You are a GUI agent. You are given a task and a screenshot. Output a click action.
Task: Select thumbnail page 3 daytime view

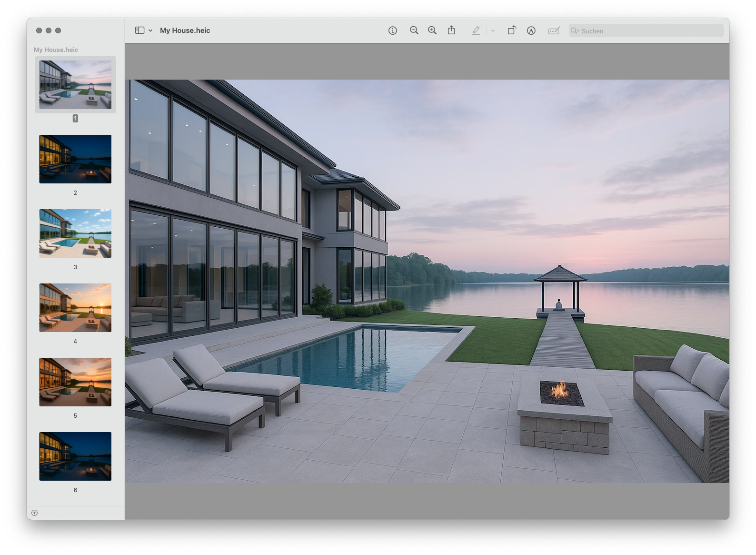(75, 233)
